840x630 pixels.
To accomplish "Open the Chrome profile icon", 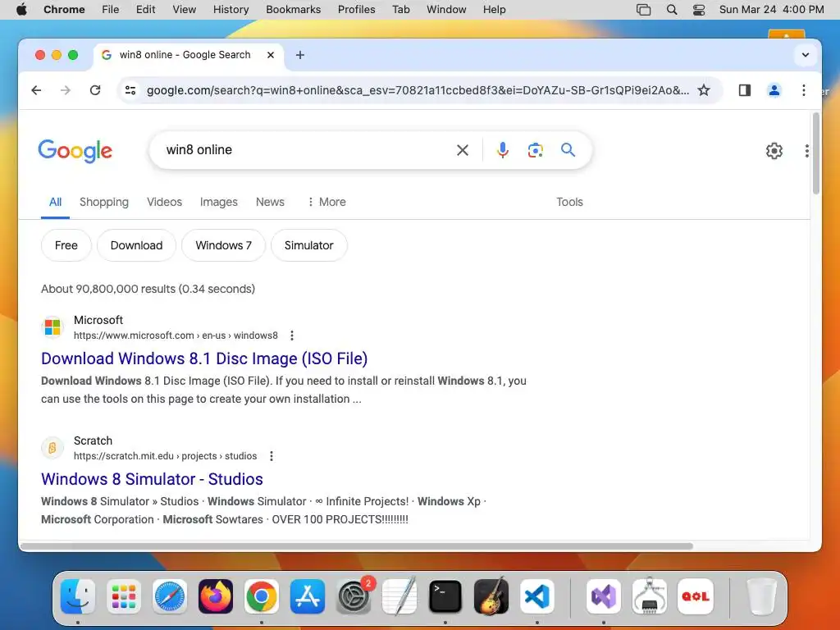I will (x=774, y=90).
